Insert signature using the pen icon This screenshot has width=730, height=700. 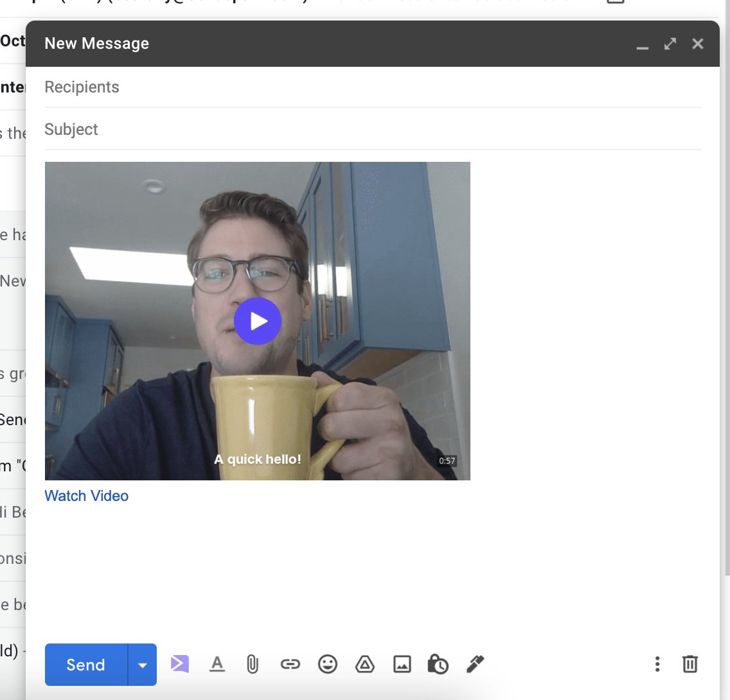[x=476, y=664]
